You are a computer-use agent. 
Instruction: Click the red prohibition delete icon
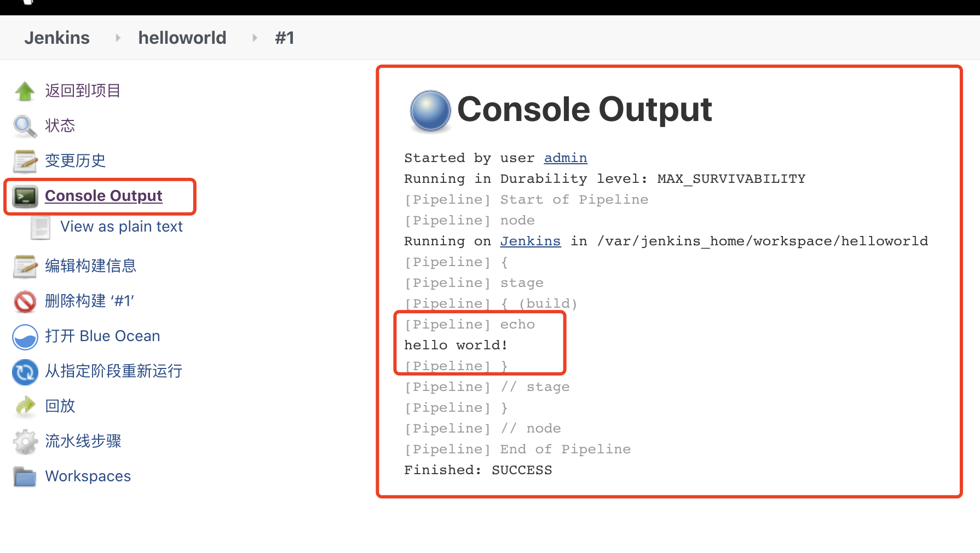[25, 301]
